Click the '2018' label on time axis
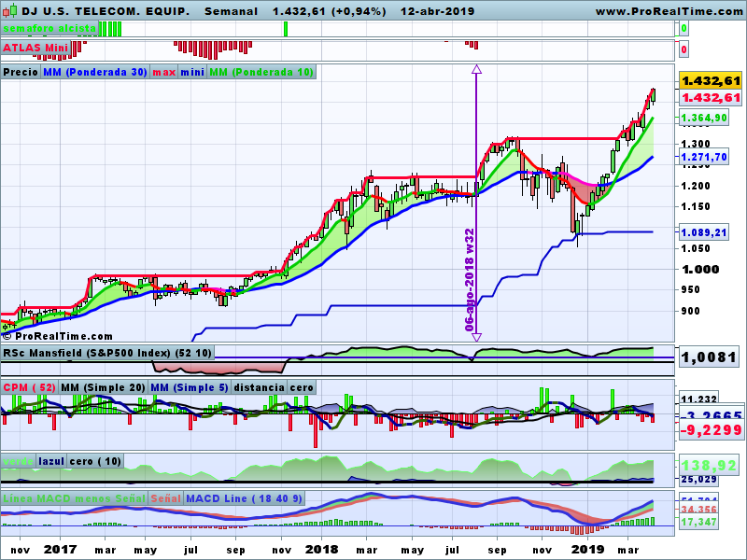 point(321,550)
